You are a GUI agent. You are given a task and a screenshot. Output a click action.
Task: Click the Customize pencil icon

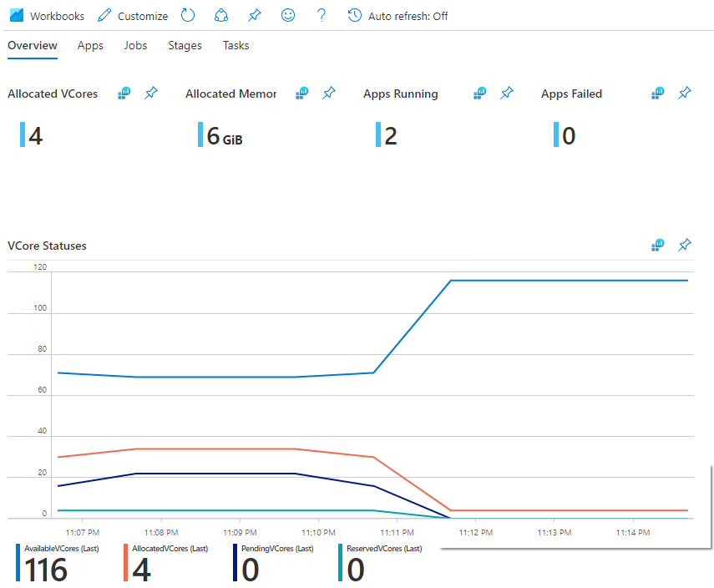coord(103,15)
